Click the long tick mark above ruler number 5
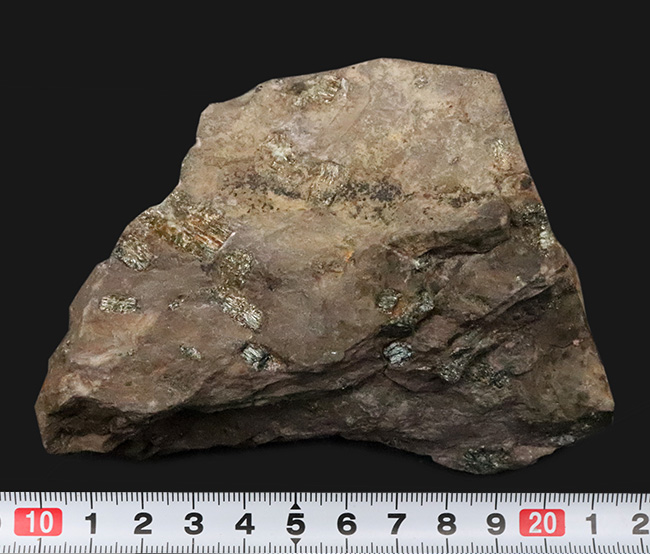The image size is (650, 554). pyautogui.click(x=295, y=500)
